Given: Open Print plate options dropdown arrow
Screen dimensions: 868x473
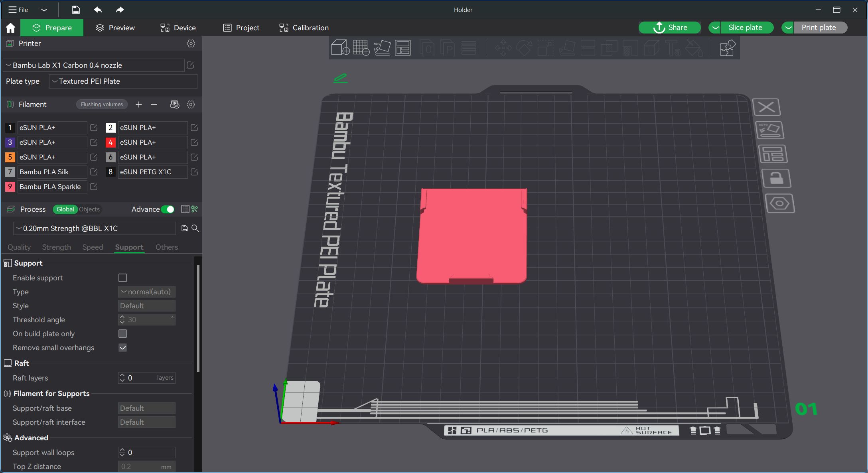Looking at the screenshot, I should pyautogui.click(x=787, y=28).
